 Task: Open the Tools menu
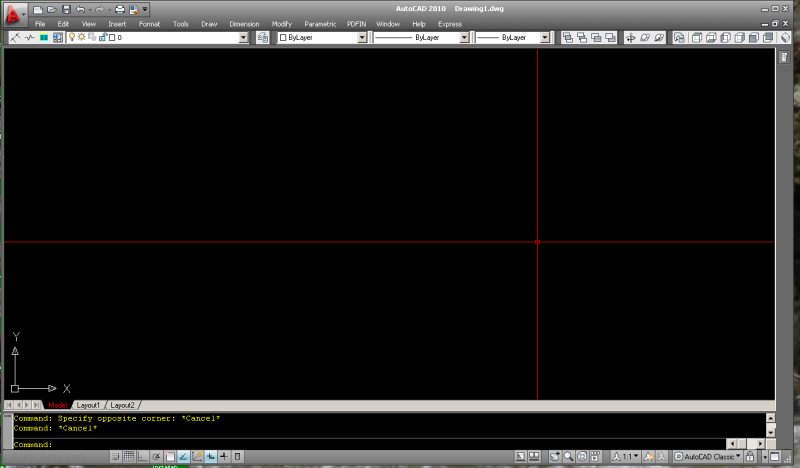181,24
